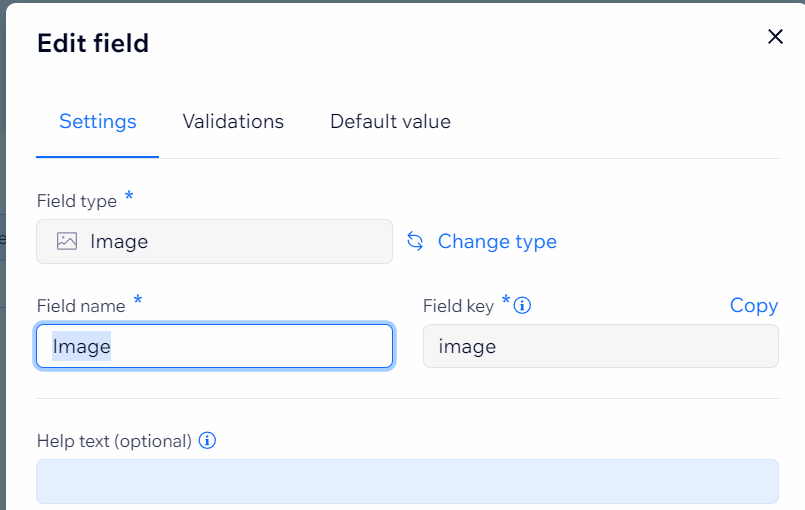Copy the field key
805x510 pixels.
pos(754,306)
